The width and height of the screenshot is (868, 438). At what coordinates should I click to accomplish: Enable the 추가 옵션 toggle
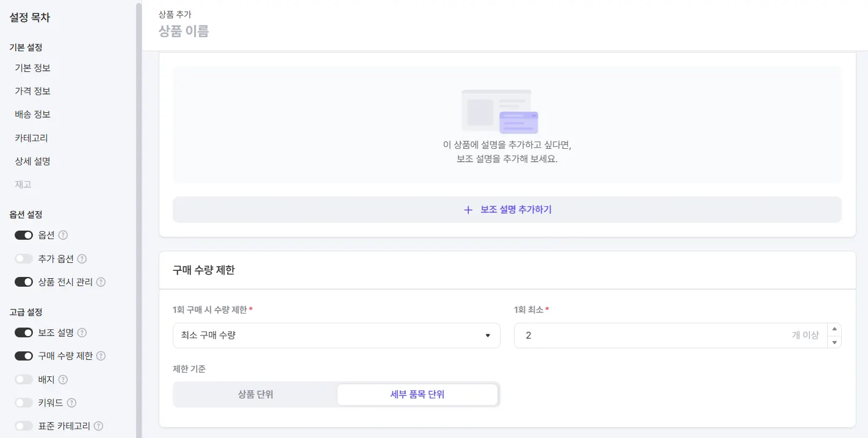pos(24,259)
